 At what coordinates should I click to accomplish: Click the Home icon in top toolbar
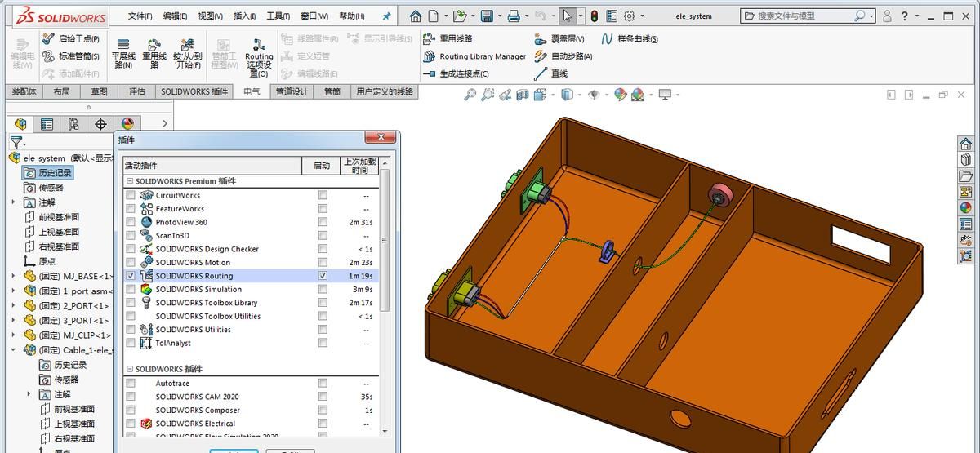click(416, 16)
